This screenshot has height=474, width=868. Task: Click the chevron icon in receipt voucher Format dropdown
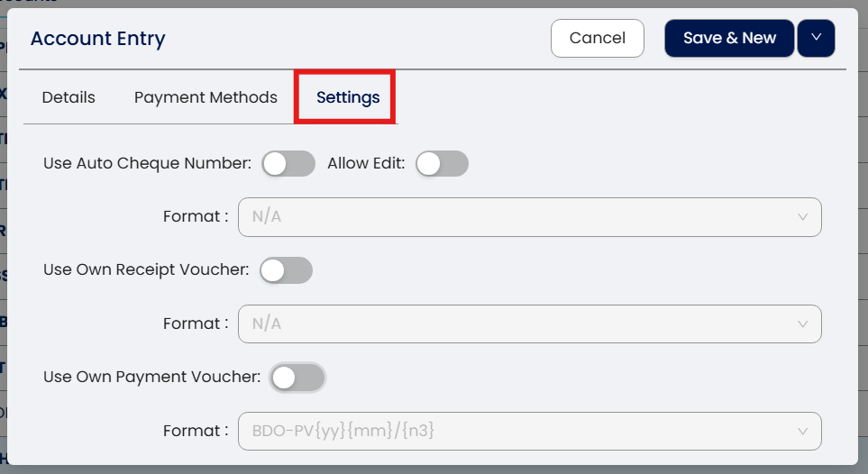click(802, 324)
